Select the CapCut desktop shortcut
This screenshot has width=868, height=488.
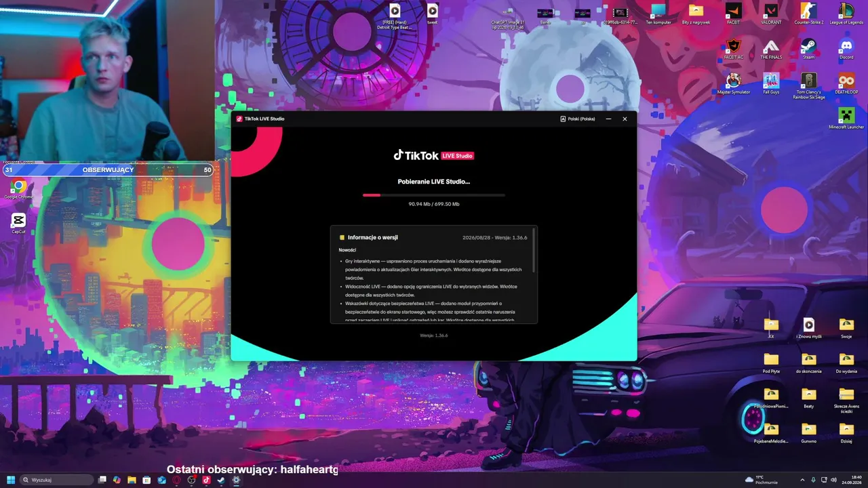(18, 224)
